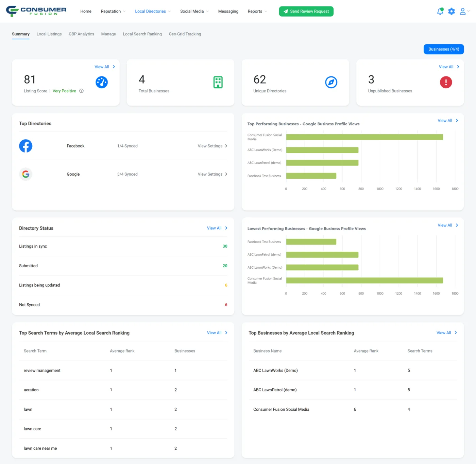Open Messaging in the navigation

pos(228,11)
